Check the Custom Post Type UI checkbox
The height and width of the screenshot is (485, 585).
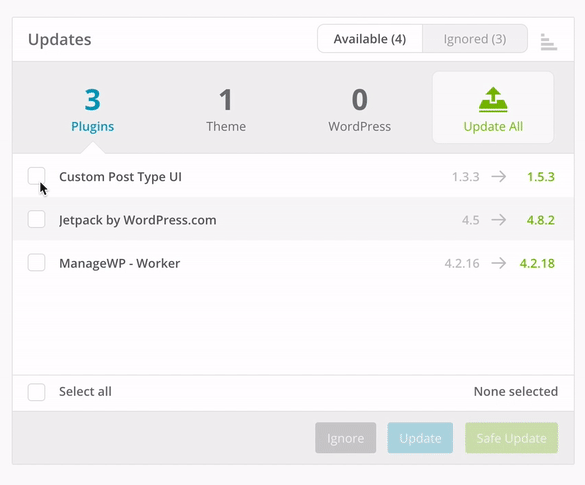tap(37, 176)
